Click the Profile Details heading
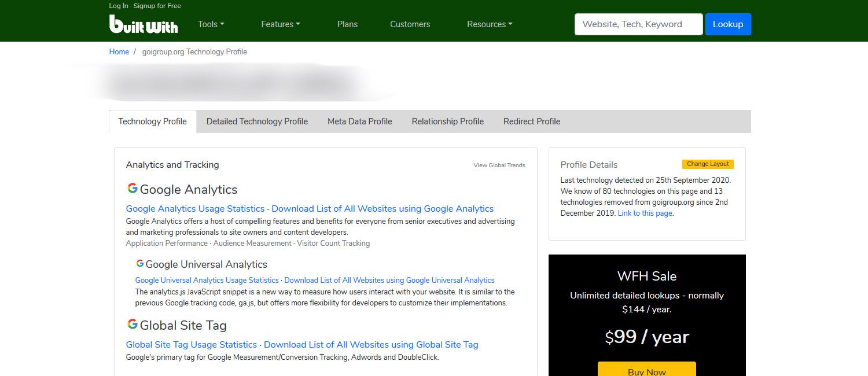The height and width of the screenshot is (376, 868). [x=589, y=165]
